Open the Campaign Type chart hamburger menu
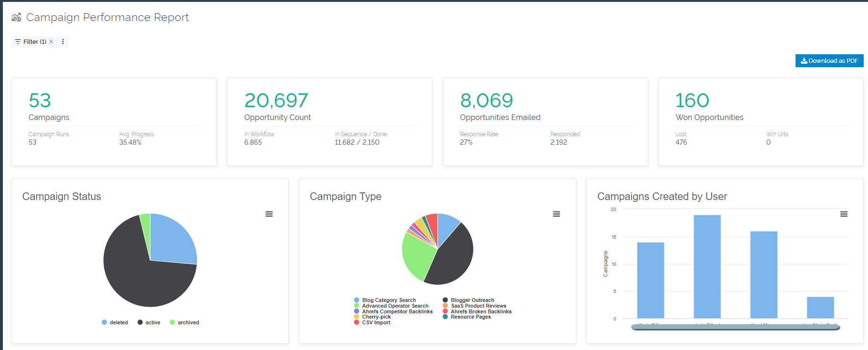 [x=556, y=214]
